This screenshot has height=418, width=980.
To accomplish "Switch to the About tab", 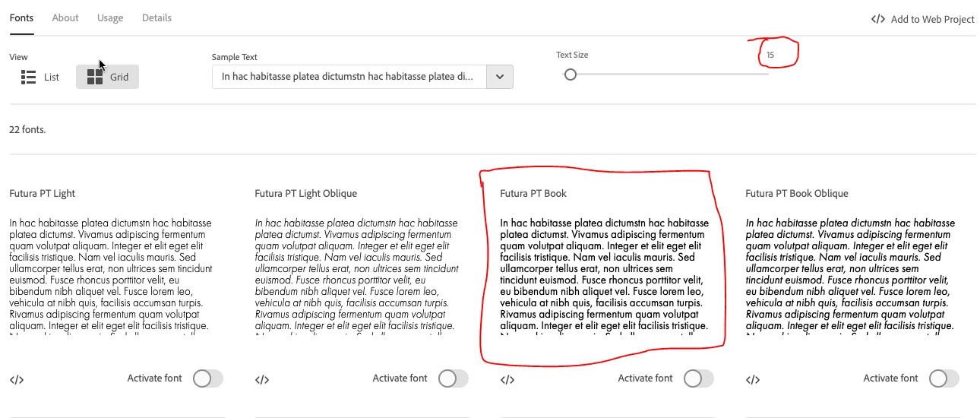I will (x=65, y=17).
